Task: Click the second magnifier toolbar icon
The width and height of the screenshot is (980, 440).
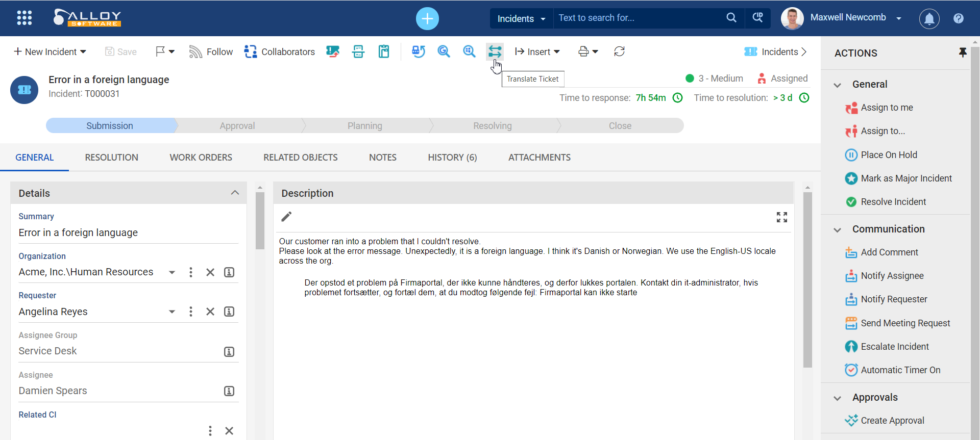Action: 469,51
